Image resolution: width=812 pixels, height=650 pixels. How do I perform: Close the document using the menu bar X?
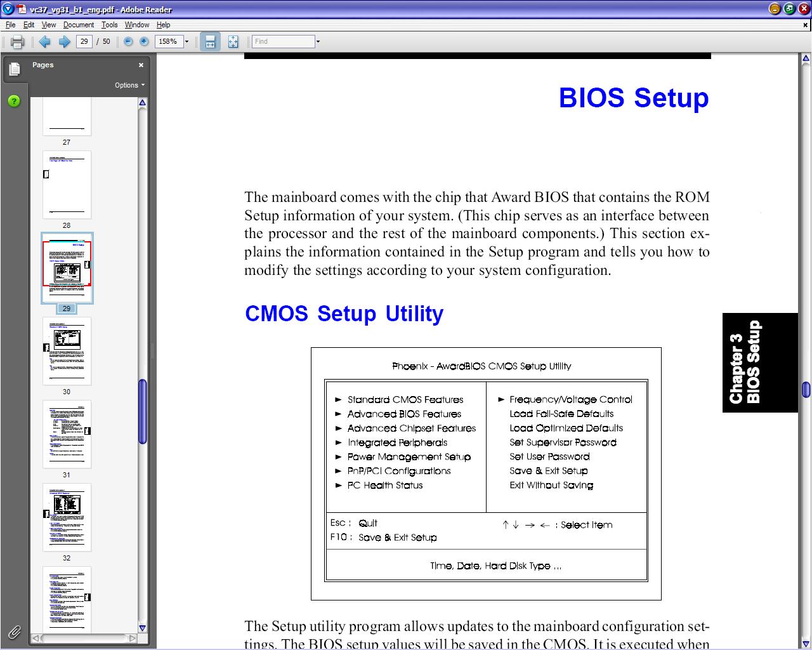click(806, 25)
